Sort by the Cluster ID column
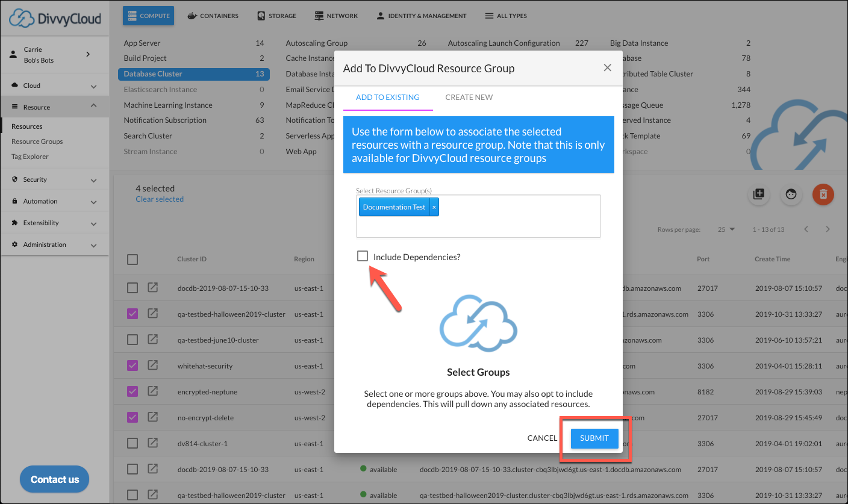The width and height of the screenshot is (848, 504). (192, 260)
